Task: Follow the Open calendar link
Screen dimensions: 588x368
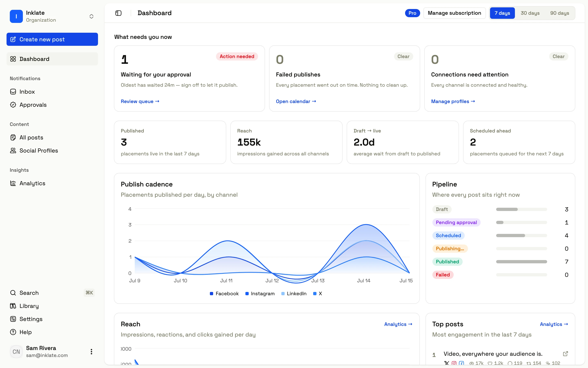Action: (x=296, y=101)
